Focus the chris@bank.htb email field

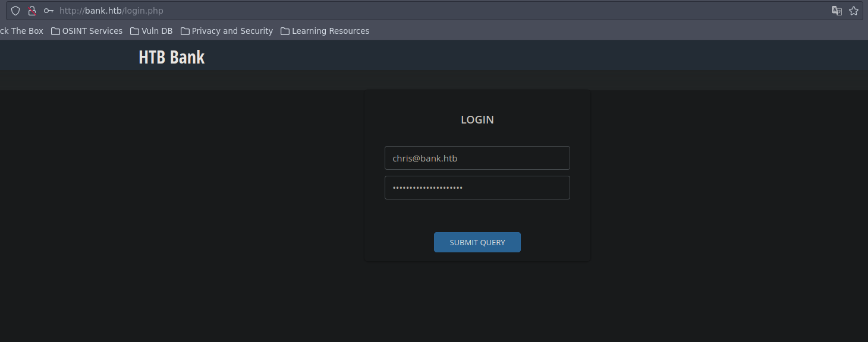coord(477,158)
